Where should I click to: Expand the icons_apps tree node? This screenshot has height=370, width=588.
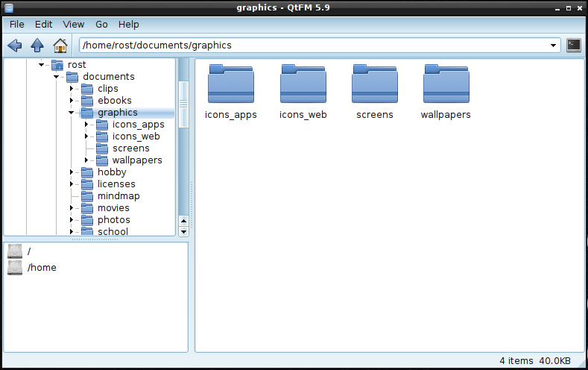[86, 125]
